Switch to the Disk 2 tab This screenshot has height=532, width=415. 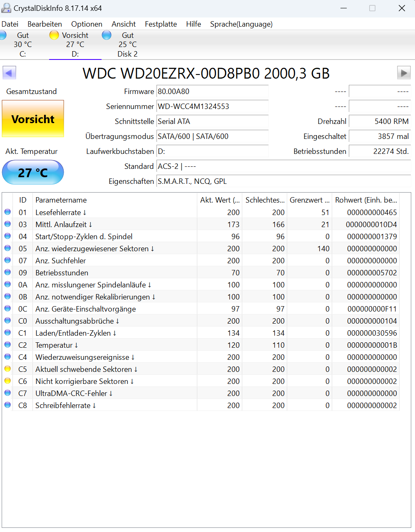[x=127, y=45]
